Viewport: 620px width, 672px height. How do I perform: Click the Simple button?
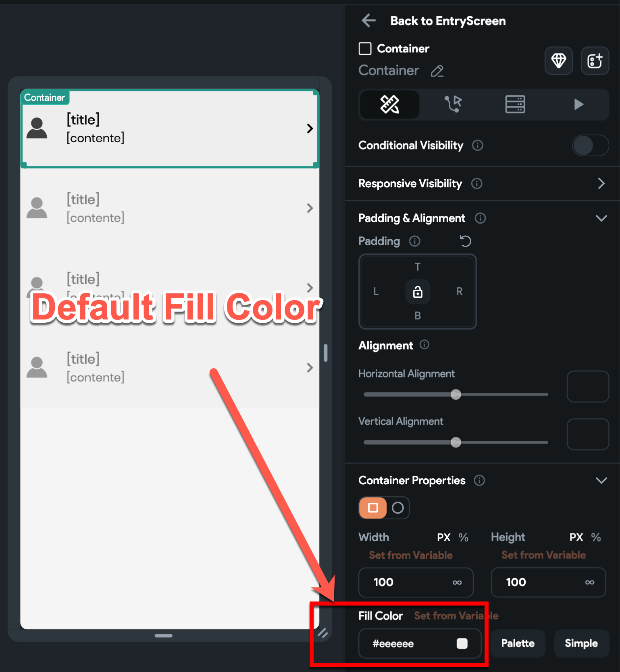(581, 643)
